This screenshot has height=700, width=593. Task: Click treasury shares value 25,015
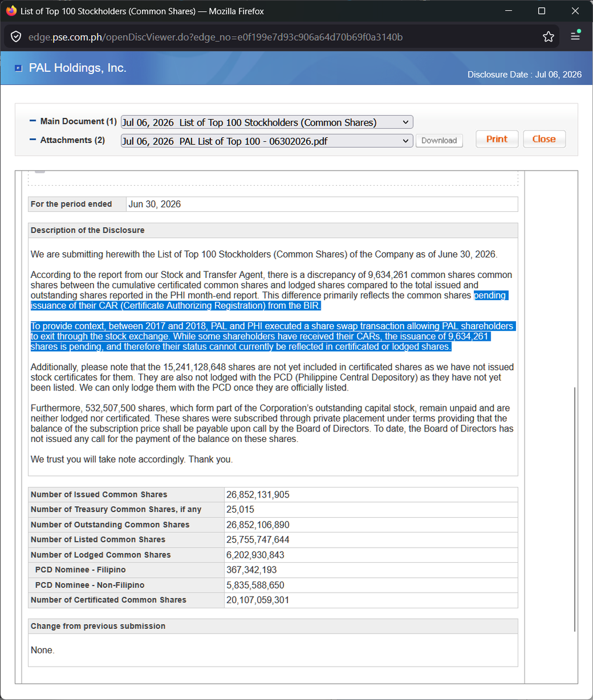point(240,509)
